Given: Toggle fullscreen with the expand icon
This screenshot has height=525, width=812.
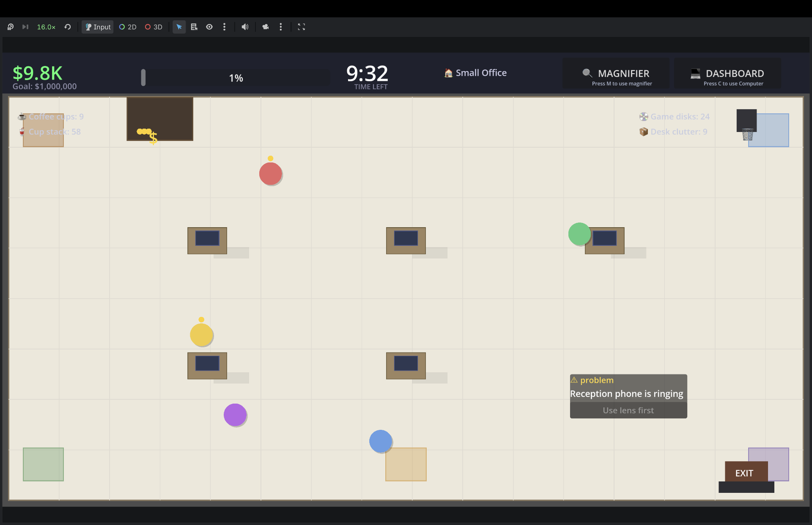Looking at the screenshot, I should [302, 27].
